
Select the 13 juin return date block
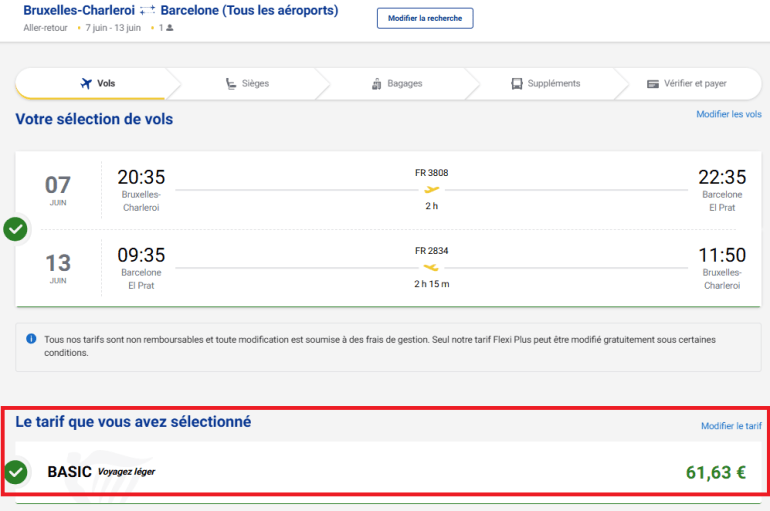pyautogui.click(x=58, y=267)
